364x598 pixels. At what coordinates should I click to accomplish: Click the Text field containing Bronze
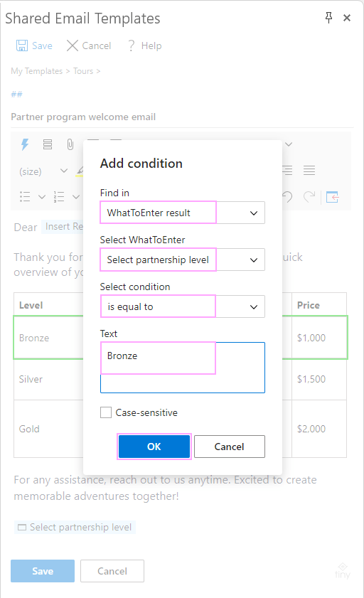pos(183,368)
